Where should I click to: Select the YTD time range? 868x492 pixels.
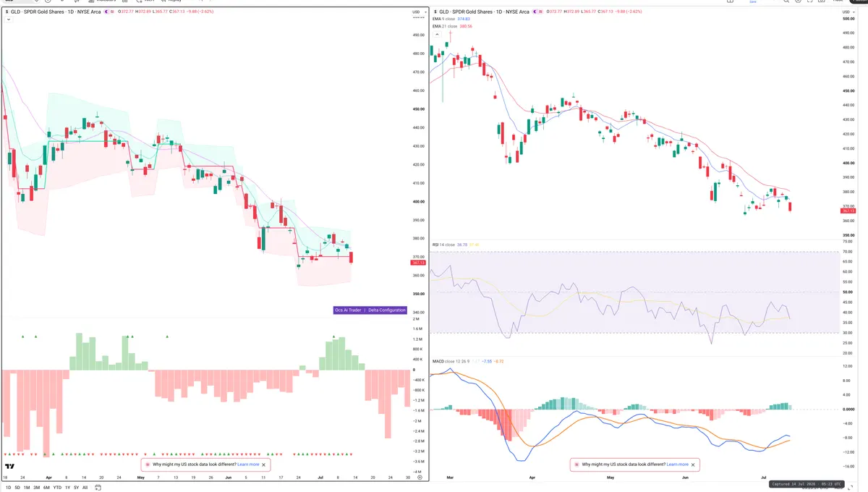coord(57,488)
